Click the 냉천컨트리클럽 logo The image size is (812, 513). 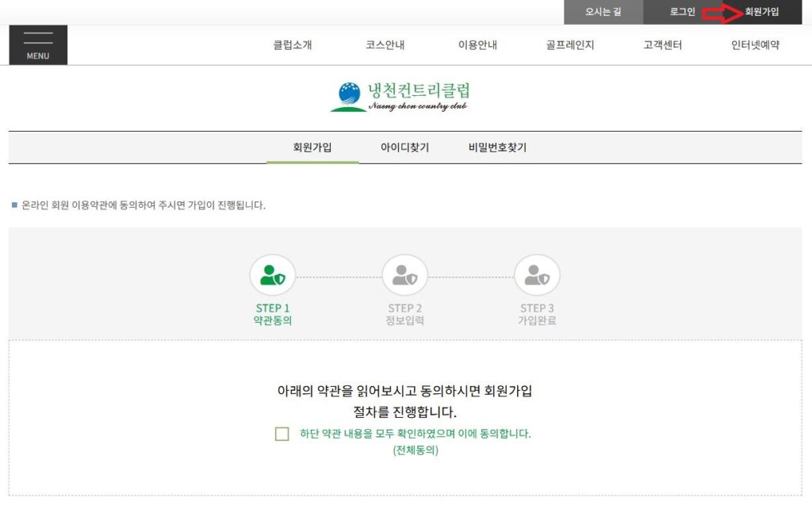click(x=405, y=97)
